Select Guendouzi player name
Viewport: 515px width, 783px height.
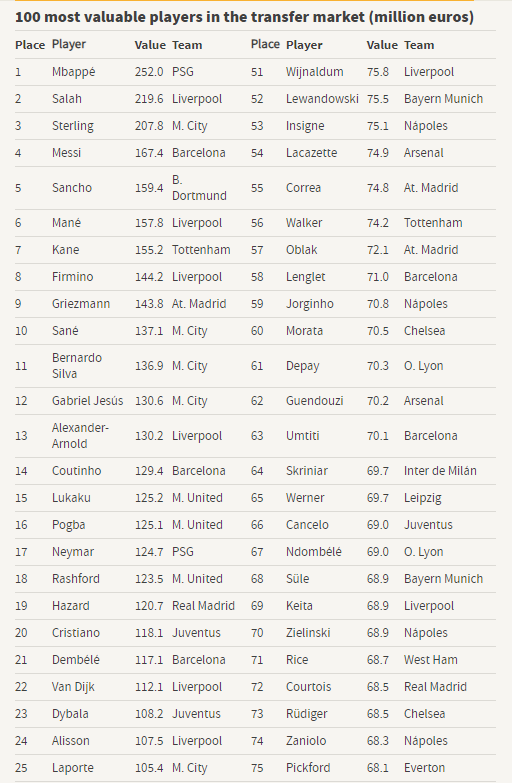click(x=314, y=401)
